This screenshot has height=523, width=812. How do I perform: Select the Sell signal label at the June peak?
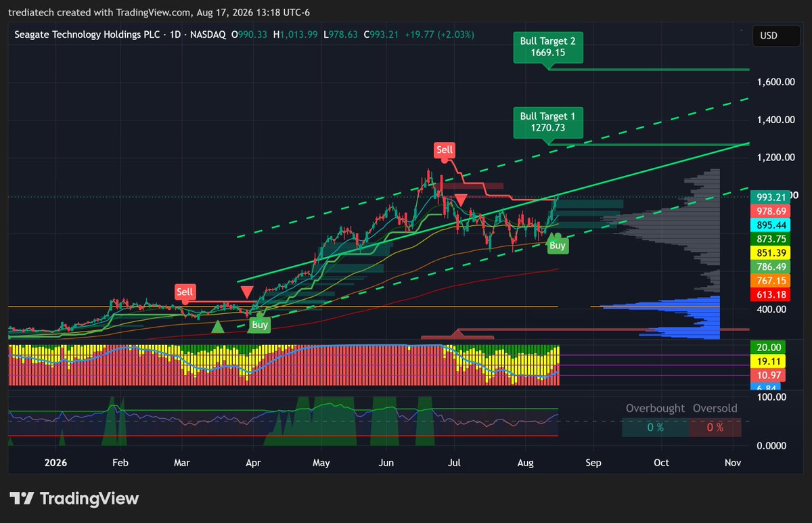pyautogui.click(x=445, y=150)
